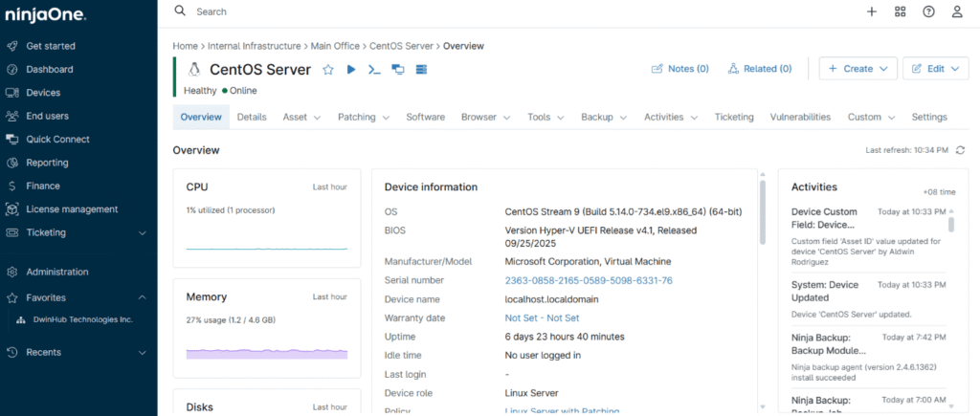Viewport: 980px width, 416px height.
Task: Switch to the Software tab
Action: pyautogui.click(x=426, y=117)
